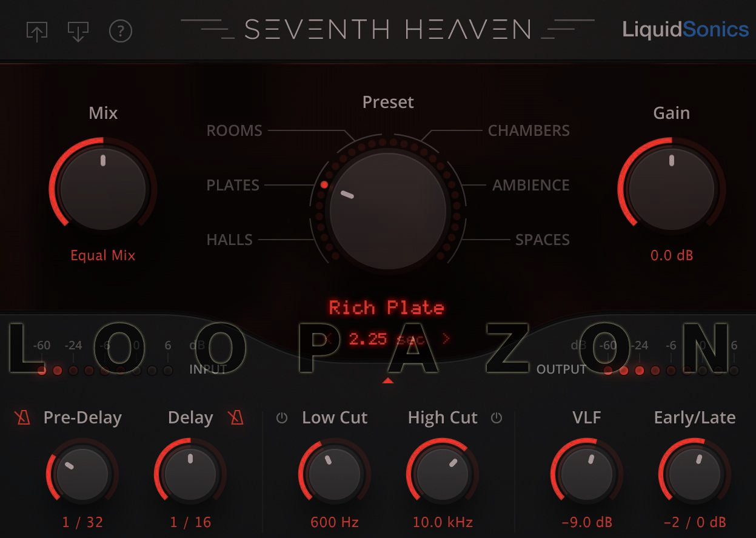Click the SEVENTH HEAVEN title
Image resolution: width=756 pixels, height=538 pixels.
point(388,29)
